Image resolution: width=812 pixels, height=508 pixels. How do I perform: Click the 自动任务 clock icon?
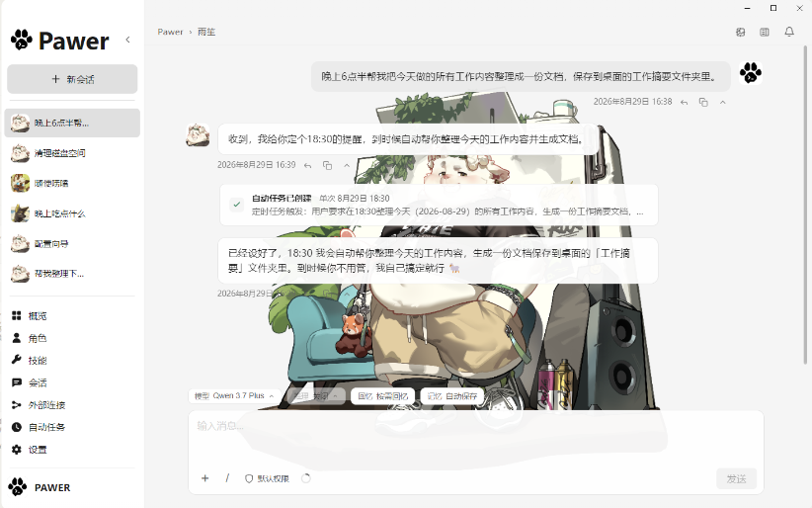(17, 427)
